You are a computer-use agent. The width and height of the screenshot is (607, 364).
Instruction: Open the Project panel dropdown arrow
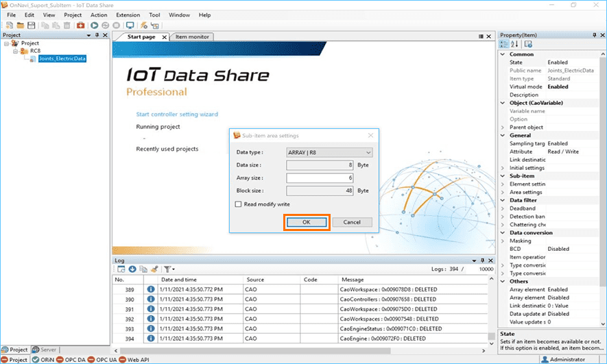88,35
